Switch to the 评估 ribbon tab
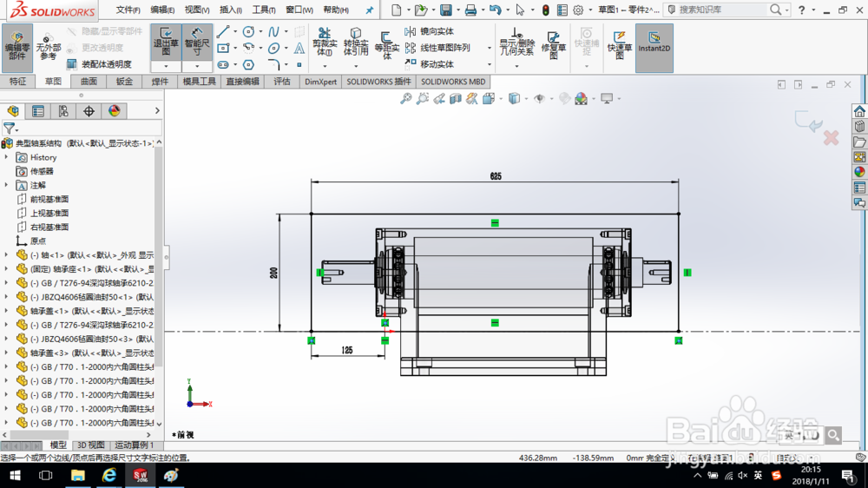Screen dimensions: 868x488 click(x=282, y=82)
